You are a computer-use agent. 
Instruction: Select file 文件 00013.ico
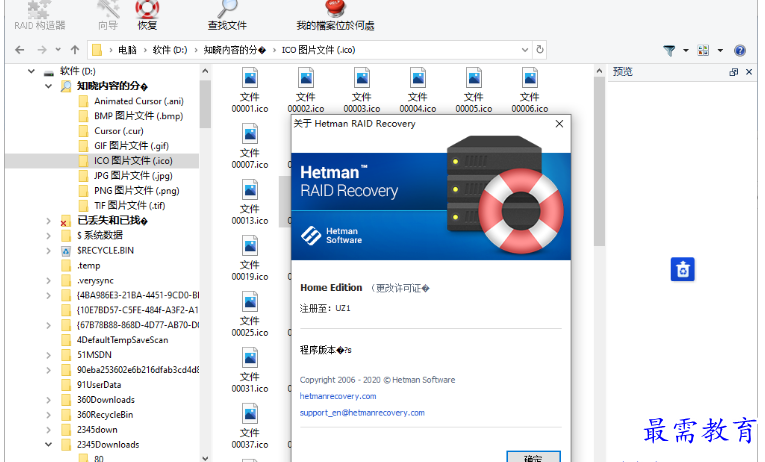coord(250,202)
